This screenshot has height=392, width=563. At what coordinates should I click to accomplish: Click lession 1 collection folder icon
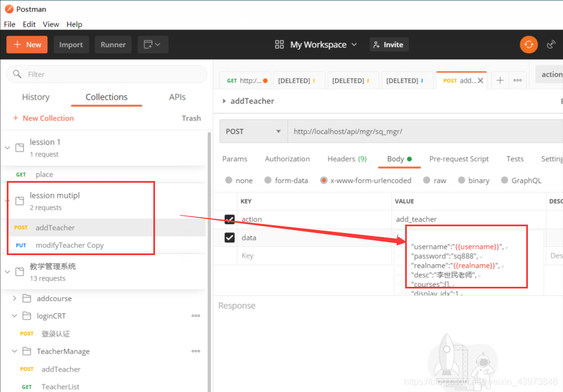point(20,148)
